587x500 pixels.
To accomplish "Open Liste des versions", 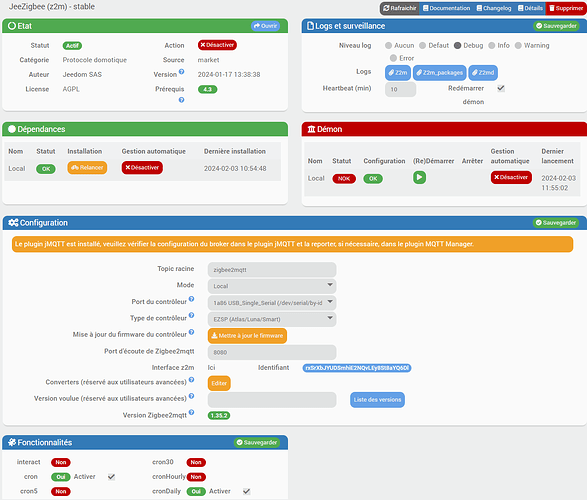I will coord(377,400).
